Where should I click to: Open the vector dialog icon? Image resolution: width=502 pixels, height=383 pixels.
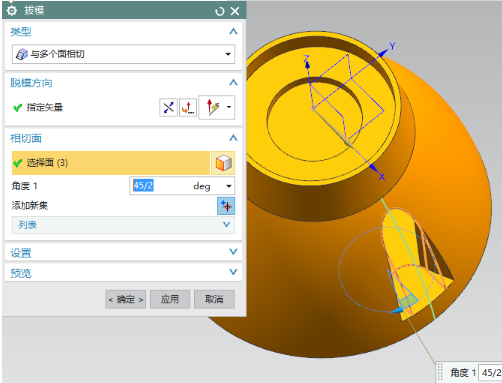(188, 107)
